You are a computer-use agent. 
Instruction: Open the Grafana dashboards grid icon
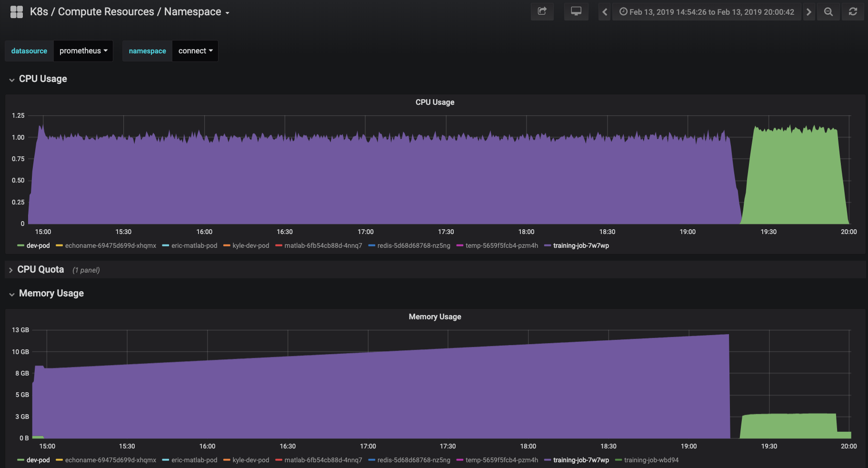click(17, 12)
